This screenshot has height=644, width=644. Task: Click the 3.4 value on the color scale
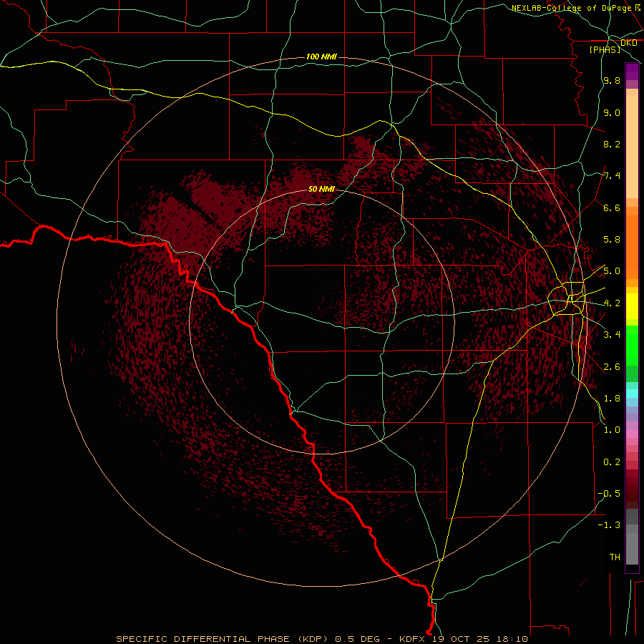[612, 335]
